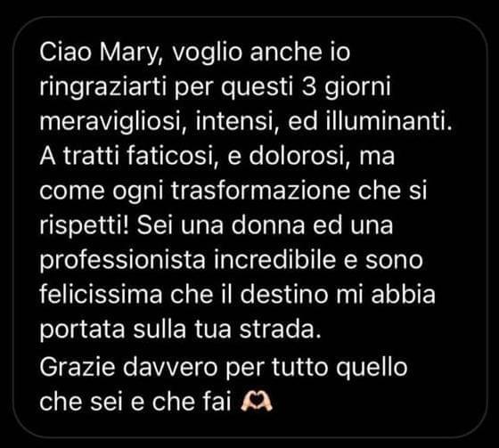Click the word donna

click(267, 226)
